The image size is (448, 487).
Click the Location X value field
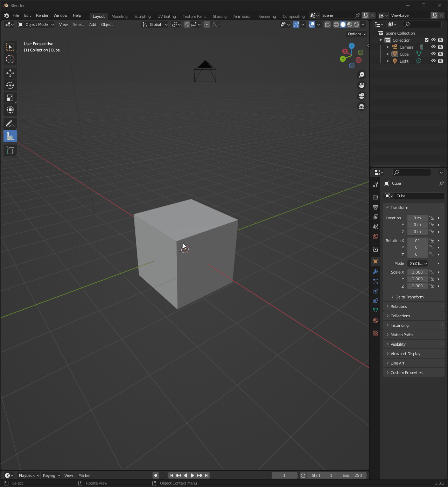pyautogui.click(x=417, y=218)
